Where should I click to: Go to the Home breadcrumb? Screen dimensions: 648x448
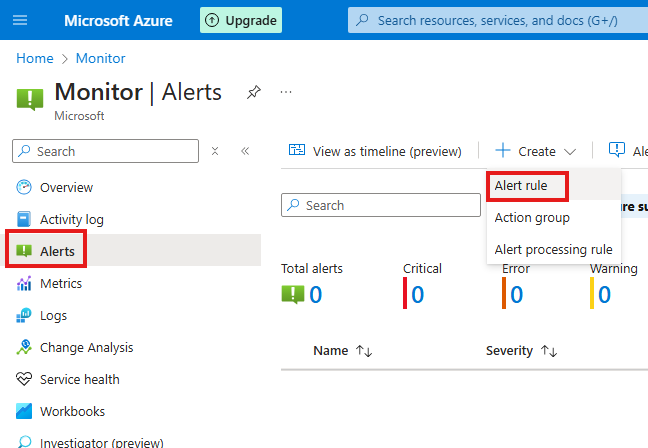(x=35, y=58)
